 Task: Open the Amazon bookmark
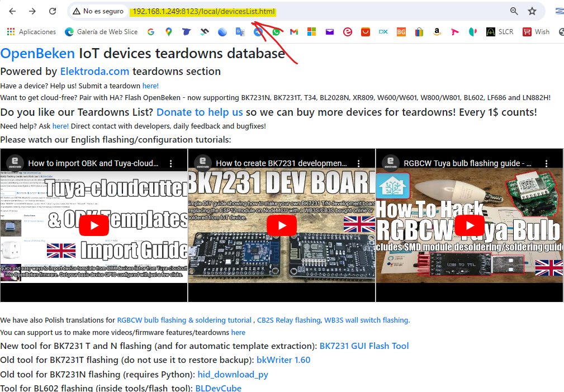pyautogui.click(x=437, y=32)
